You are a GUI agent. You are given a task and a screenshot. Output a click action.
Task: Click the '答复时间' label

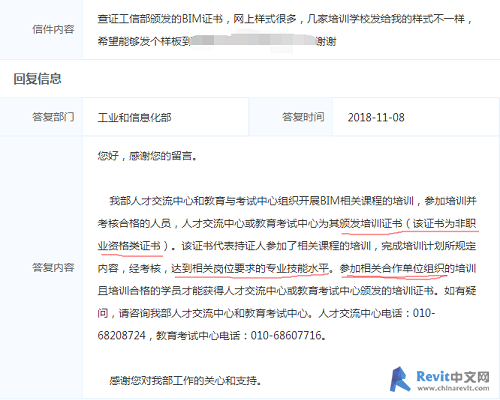click(x=303, y=117)
